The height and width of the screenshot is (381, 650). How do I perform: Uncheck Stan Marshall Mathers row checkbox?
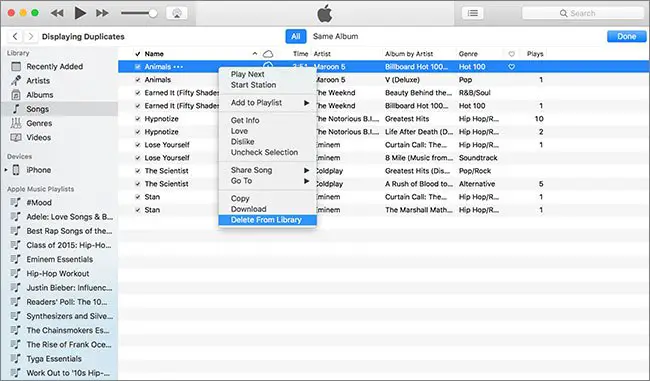[x=138, y=210]
